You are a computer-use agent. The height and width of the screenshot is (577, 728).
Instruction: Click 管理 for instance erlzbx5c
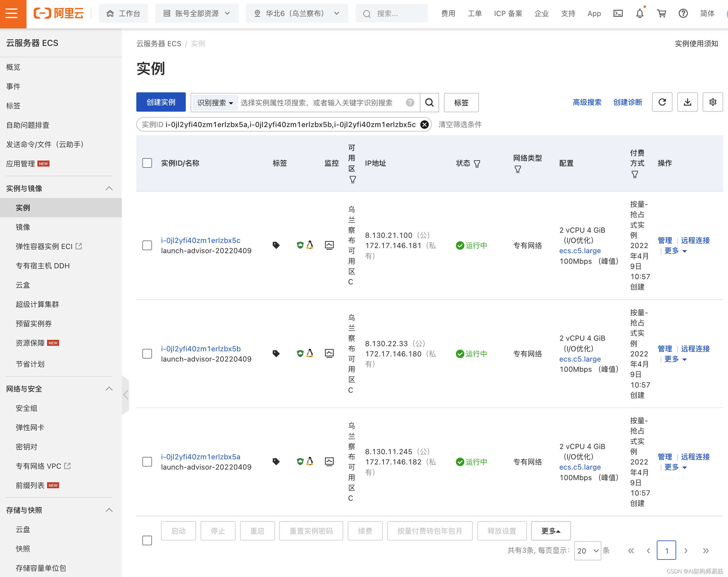click(x=665, y=240)
